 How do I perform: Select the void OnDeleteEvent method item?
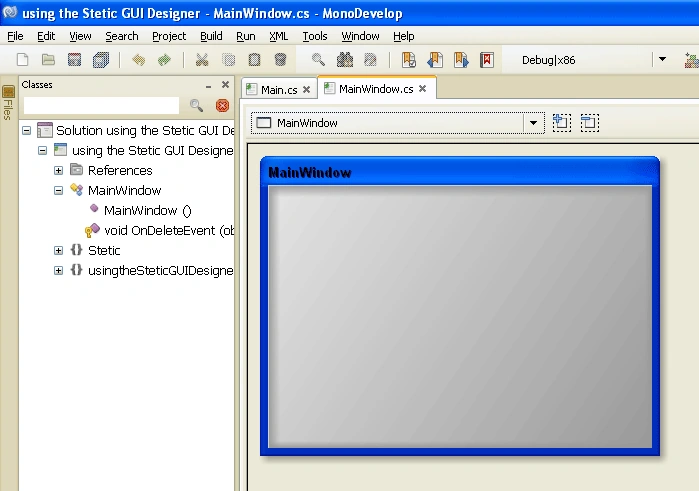pos(169,231)
